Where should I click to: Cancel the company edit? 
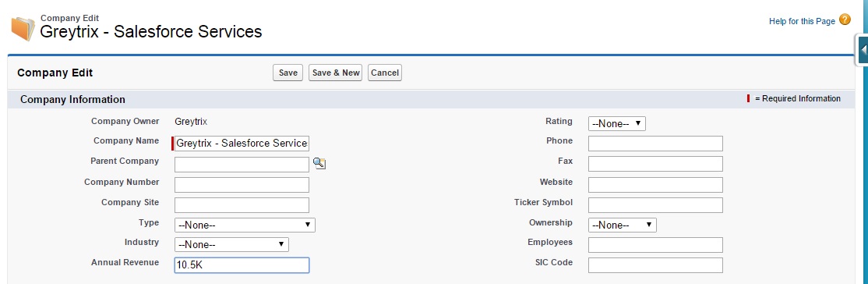pos(385,73)
